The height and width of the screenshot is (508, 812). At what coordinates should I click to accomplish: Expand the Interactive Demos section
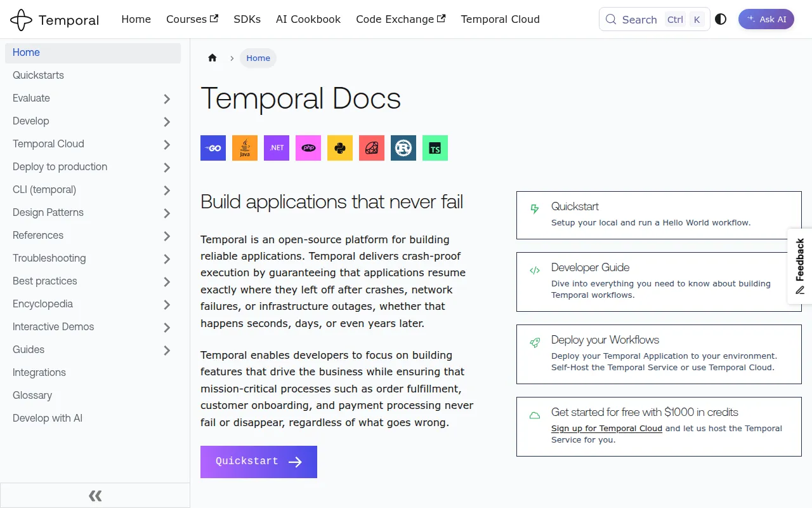click(167, 327)
